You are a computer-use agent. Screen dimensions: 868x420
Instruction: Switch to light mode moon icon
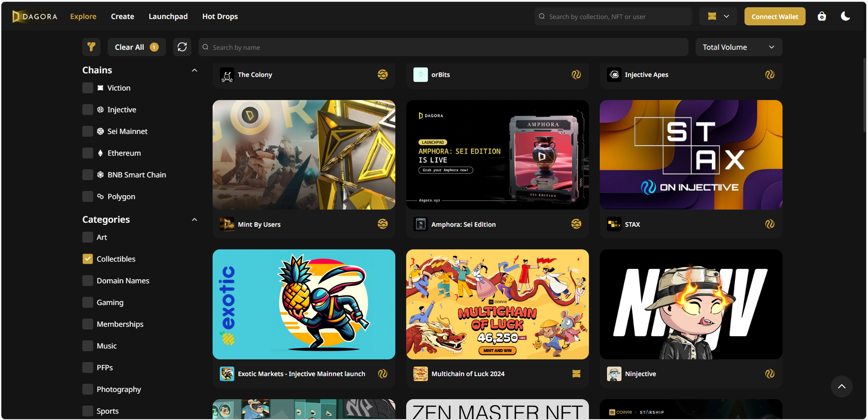[x=845, y=16]
